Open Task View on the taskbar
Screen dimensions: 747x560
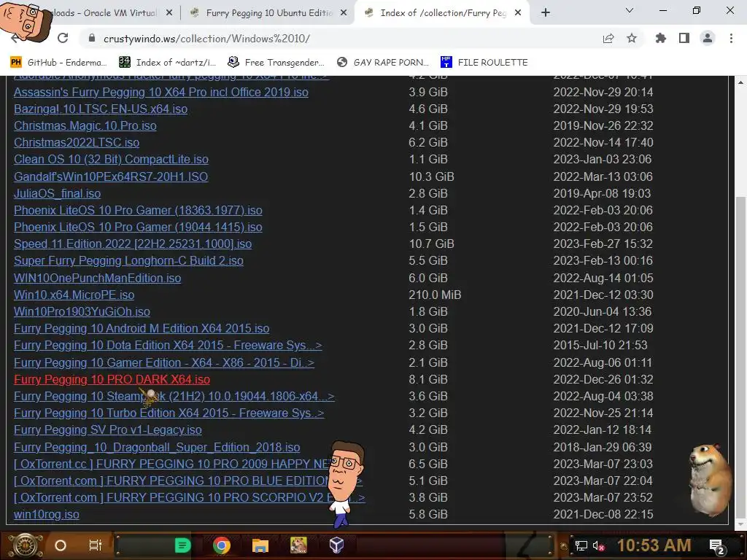tap(96, 545)
